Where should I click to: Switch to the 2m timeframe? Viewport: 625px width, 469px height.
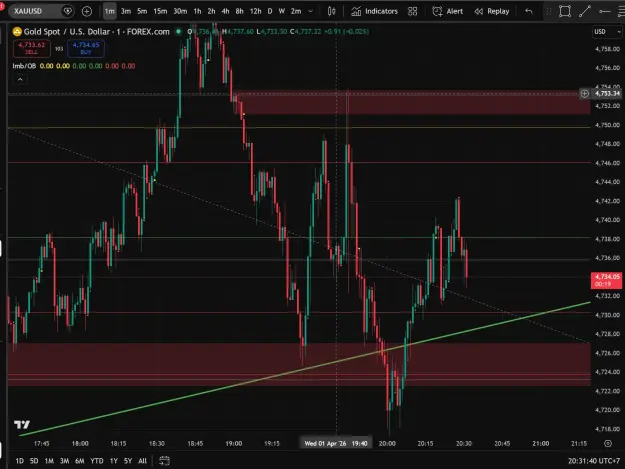(x=296, y=11)
